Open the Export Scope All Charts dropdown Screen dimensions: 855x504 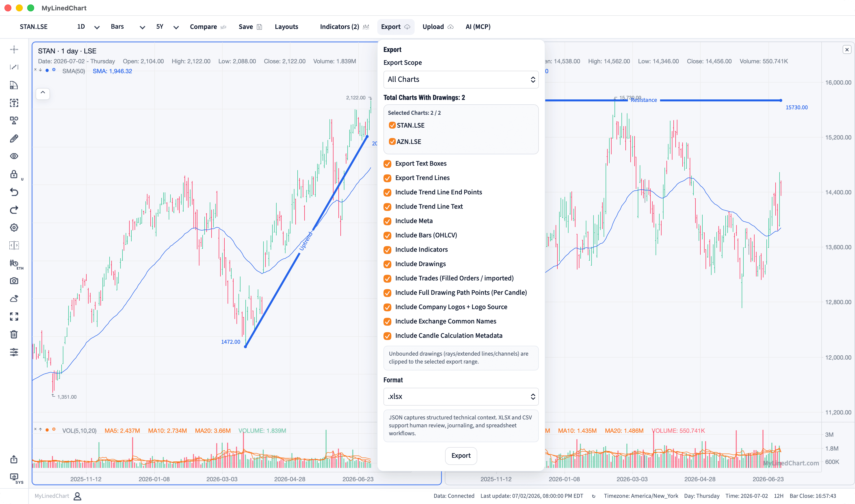click(461, 79)
